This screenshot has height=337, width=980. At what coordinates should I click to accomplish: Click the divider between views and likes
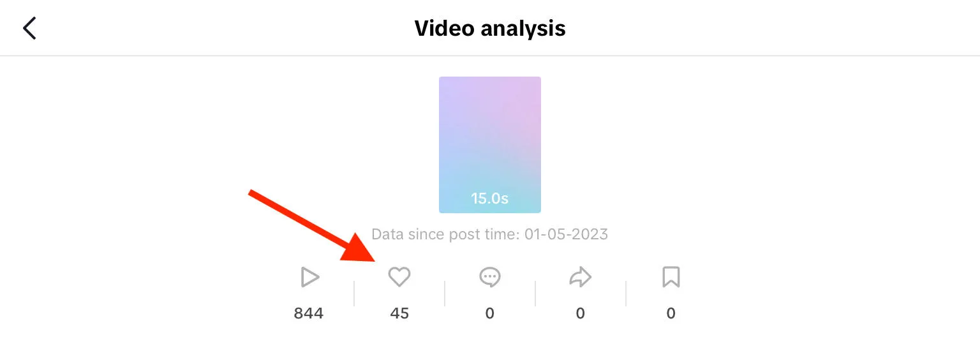pos(354,294)
